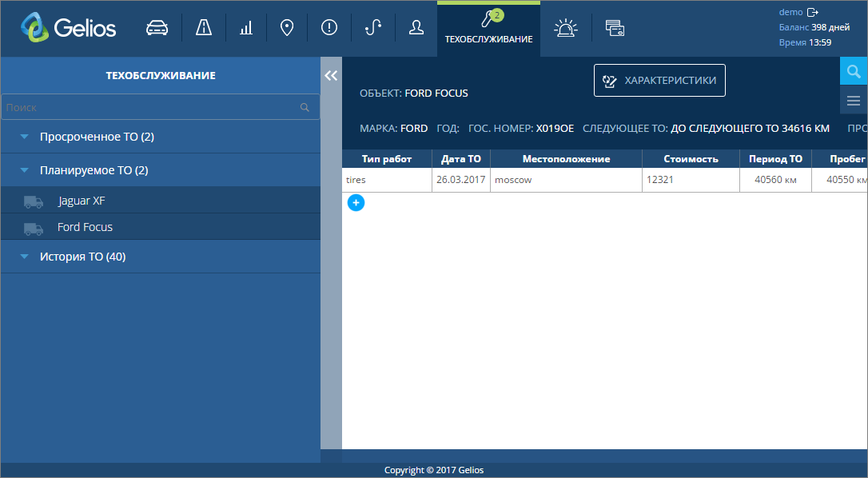868x478 pixels.
Task: Select Jaguar XF in the list
Action: (82, 201)
